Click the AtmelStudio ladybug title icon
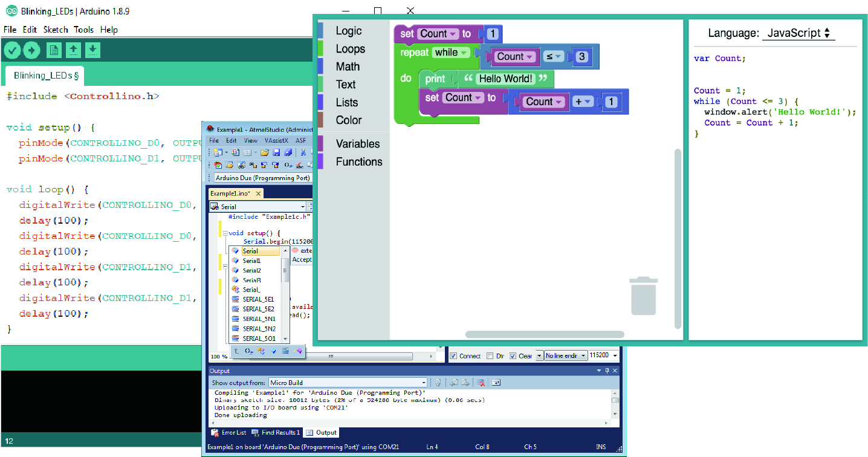 [x=210, y=129]
